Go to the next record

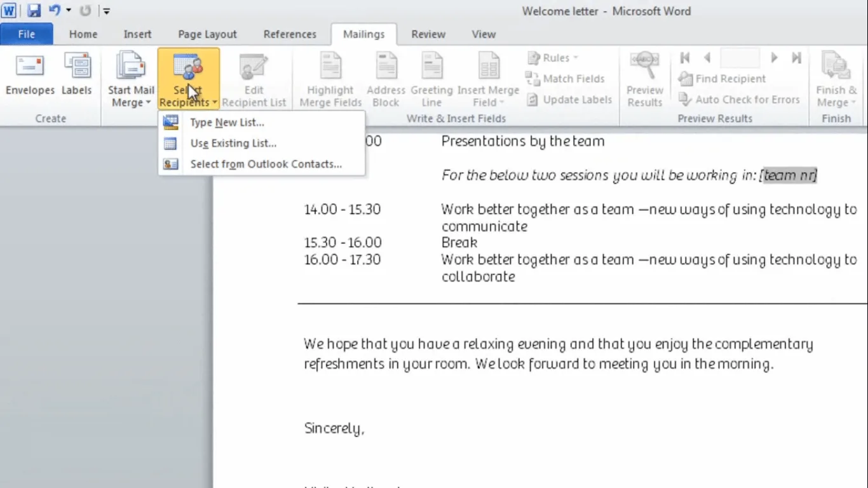tap(774, 58)
